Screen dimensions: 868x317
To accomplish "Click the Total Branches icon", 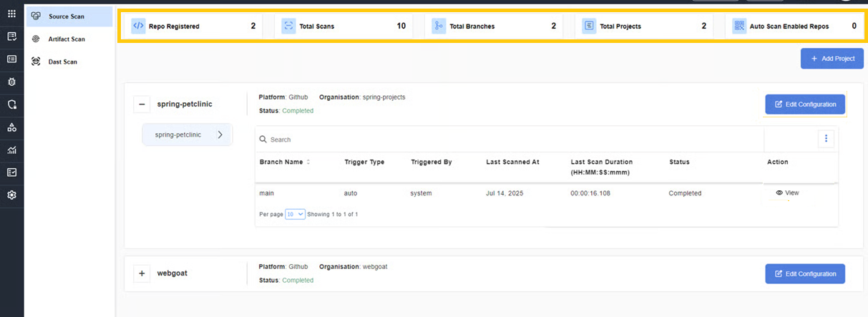I will pos(439,26).
